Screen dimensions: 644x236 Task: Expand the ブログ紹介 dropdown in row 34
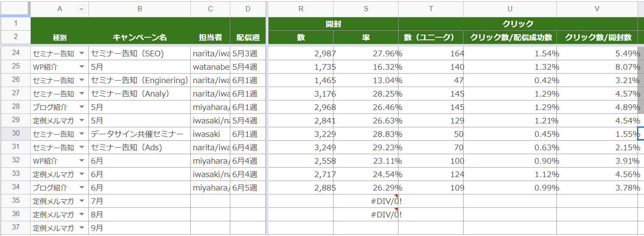[82, 188]
